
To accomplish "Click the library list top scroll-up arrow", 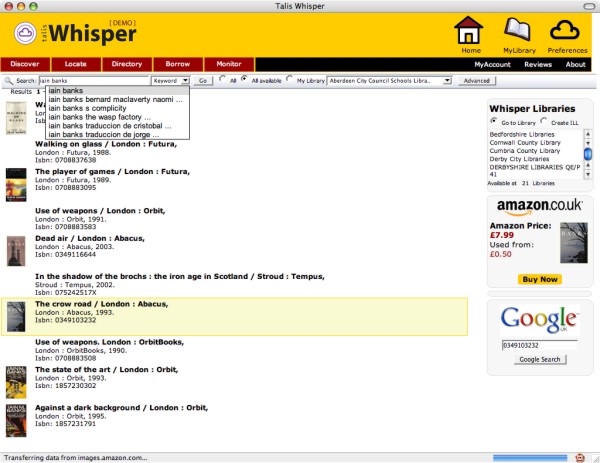I will (x=588, y=134).
